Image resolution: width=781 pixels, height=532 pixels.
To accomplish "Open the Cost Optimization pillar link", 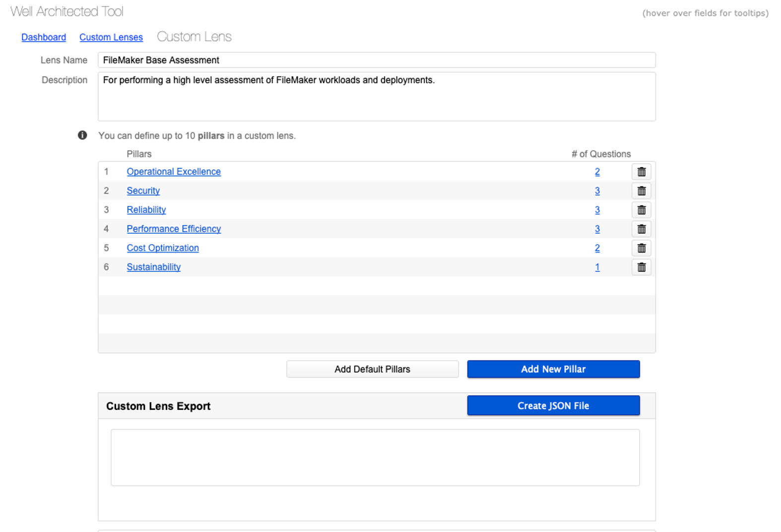I will (163, 248).
